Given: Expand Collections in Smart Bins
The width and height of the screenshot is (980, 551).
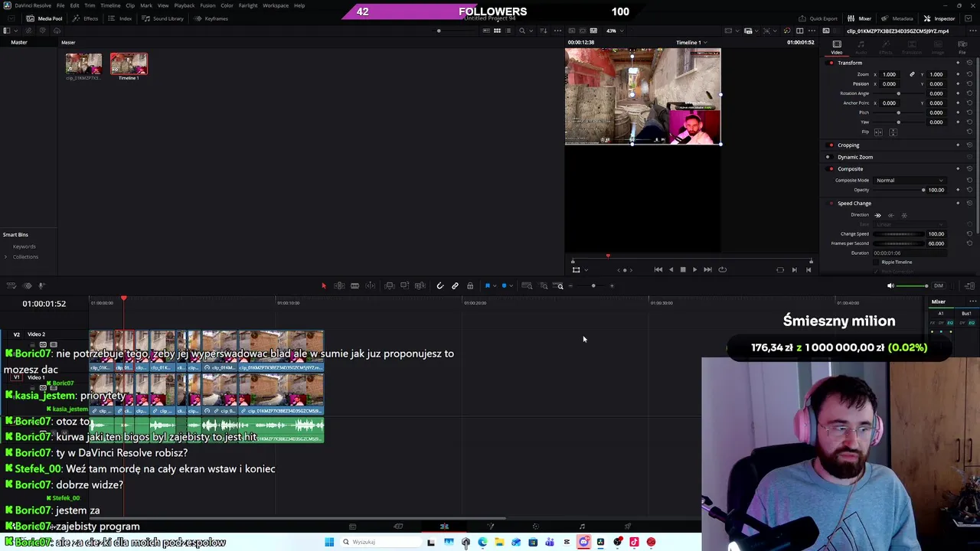Looking at the screenshot, I should click(x=6, y=257).
